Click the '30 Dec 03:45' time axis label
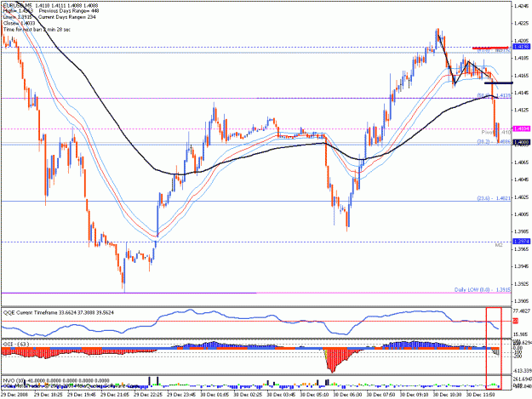Image resolution: width=532 pixels, height=399 pixels. 281,395
